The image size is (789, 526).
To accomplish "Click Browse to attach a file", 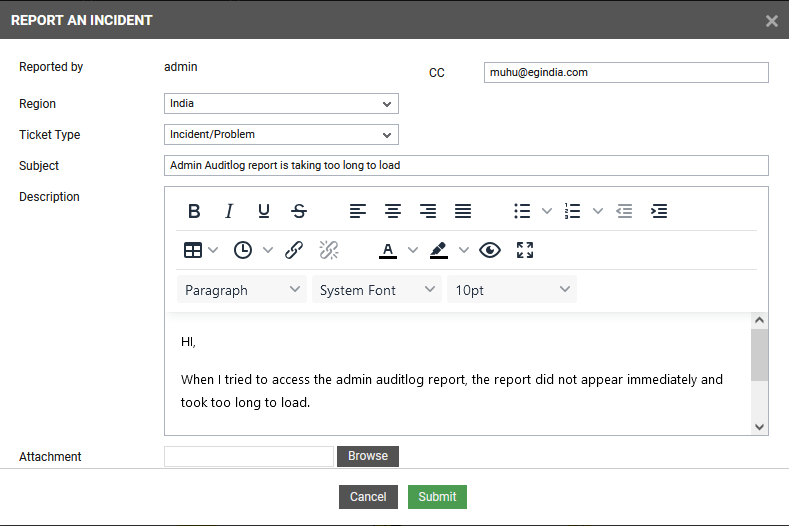I will [x=368, y=456].
